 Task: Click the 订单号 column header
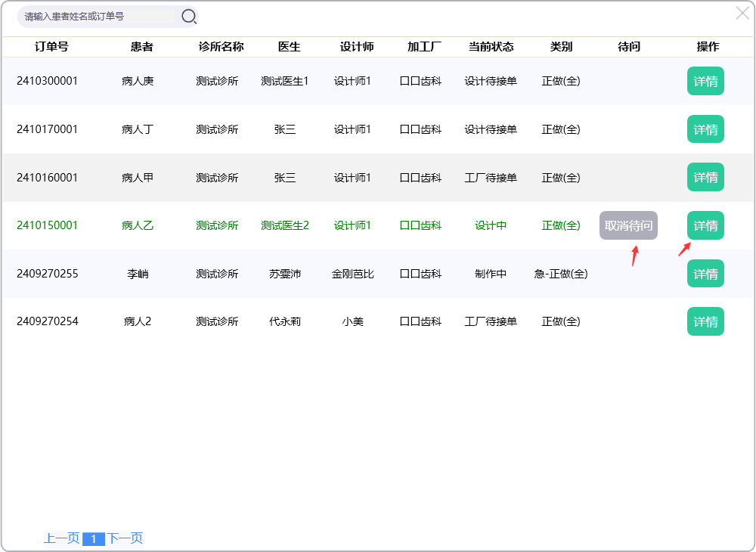pyautogui.click(x=51, y=47)
